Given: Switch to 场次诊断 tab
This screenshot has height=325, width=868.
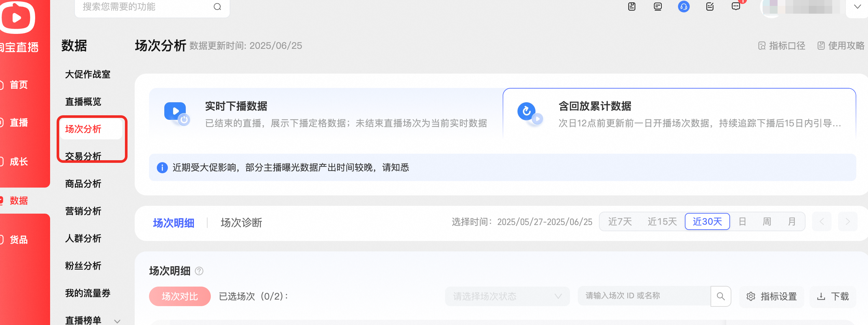Looking at the screenshot, I should (241, 223).
